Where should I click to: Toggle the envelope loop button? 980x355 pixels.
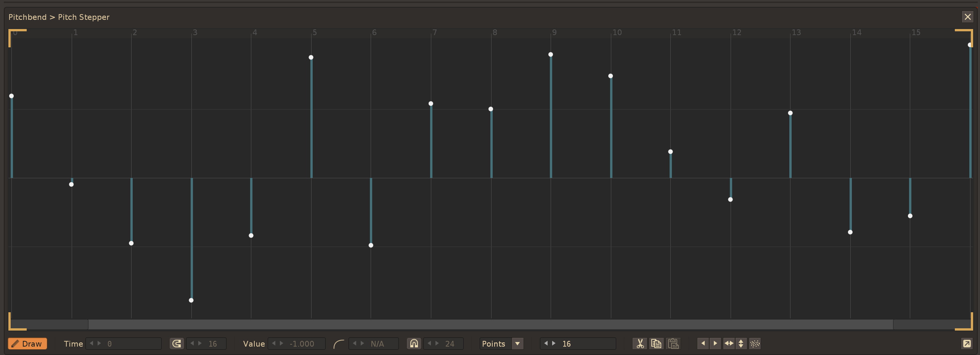177,344
